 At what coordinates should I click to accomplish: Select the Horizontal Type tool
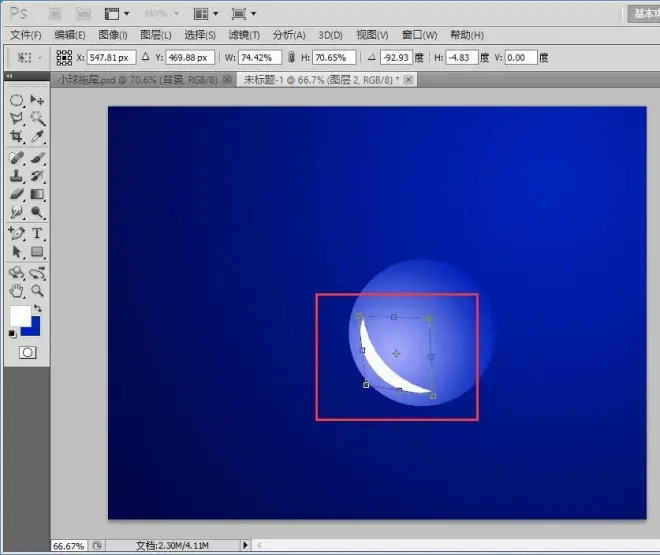click(37, 233)
